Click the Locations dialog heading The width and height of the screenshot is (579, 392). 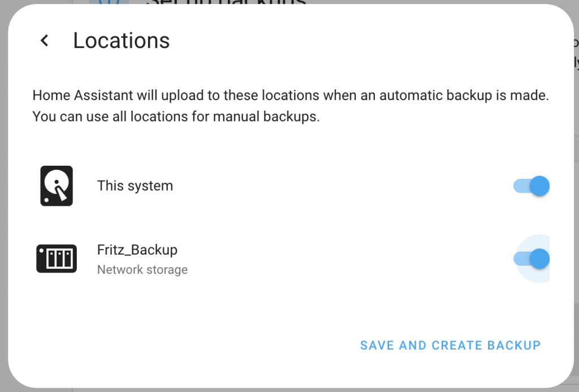coord(121,41)
